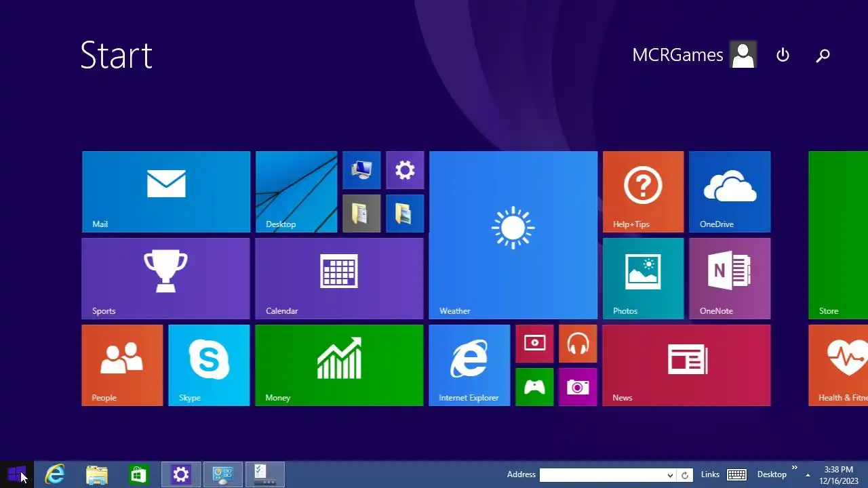Open the Money tile

click(340, 365)
